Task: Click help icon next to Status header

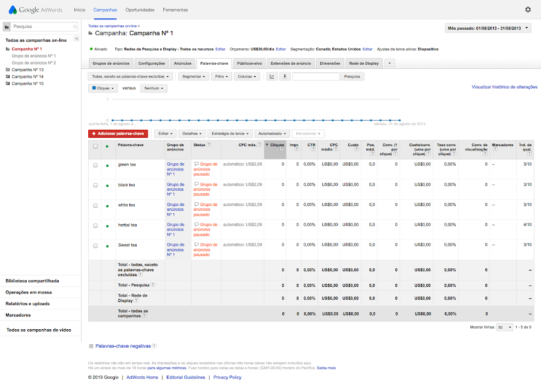Action: point(209,145)
